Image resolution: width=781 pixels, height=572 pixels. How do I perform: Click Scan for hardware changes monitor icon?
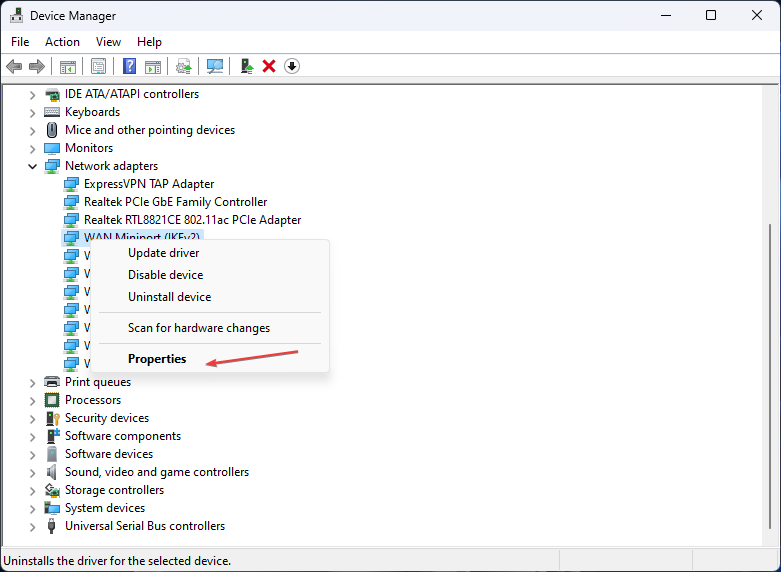pos(214,66)
